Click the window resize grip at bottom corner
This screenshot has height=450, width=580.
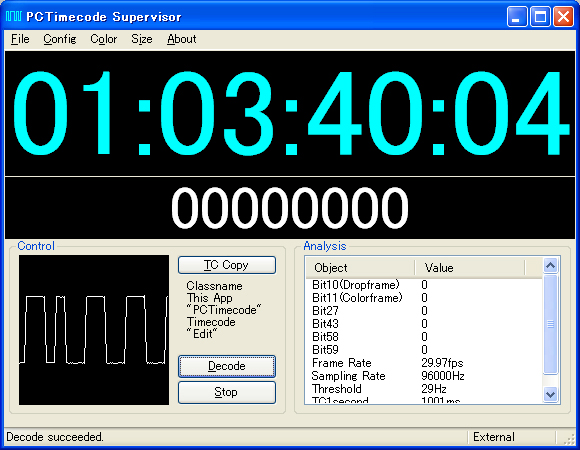[x=569, y=438]
